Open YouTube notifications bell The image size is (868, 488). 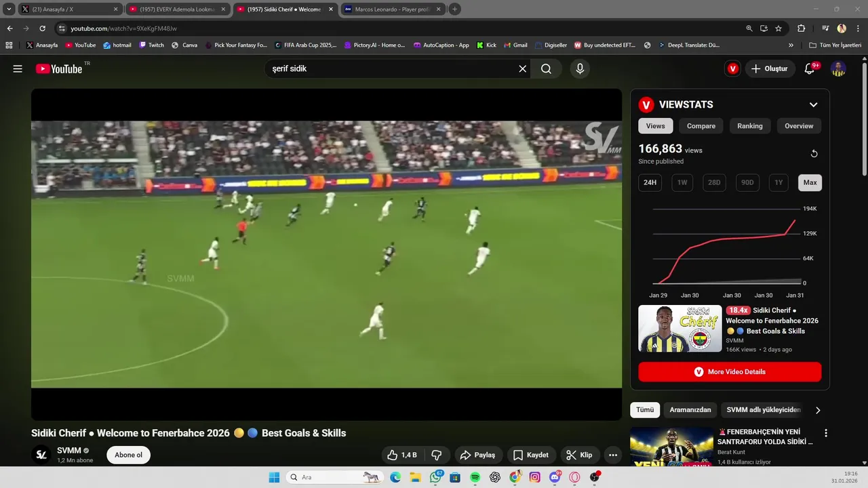pyautogui.click(x=809, y=68)
